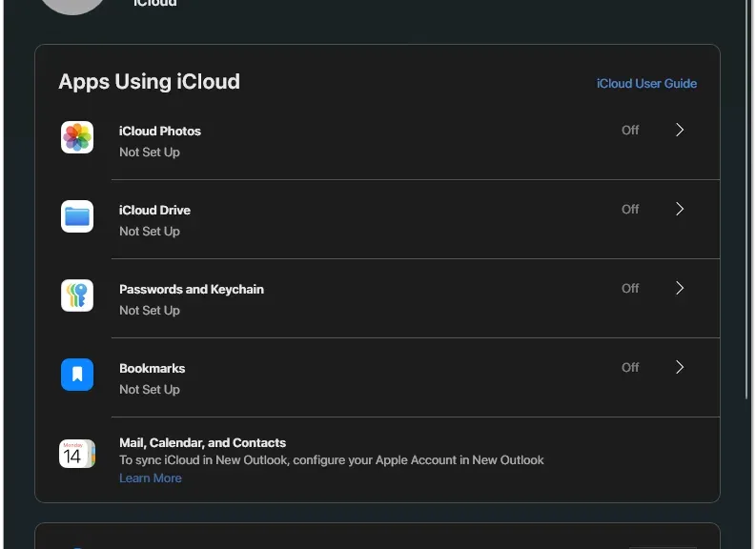Click the Mail, Calendar, and Contacts icon

click(77, 454)
